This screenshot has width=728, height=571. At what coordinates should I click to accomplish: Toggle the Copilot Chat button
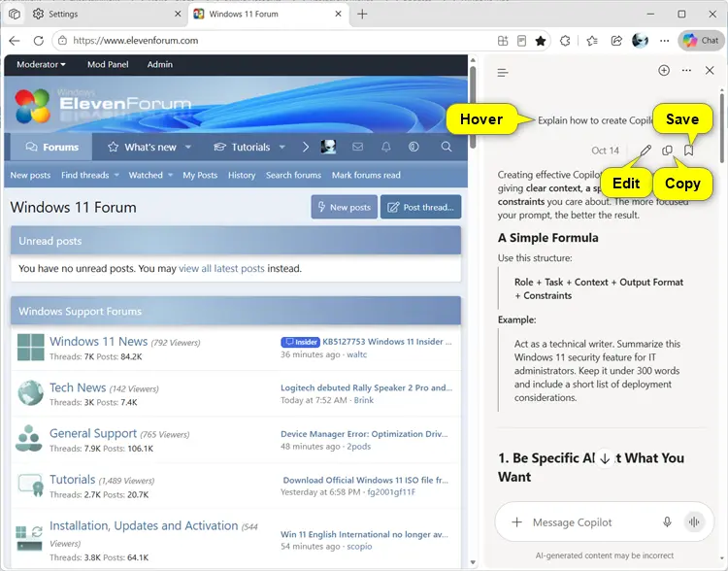[x=701, y=41]
